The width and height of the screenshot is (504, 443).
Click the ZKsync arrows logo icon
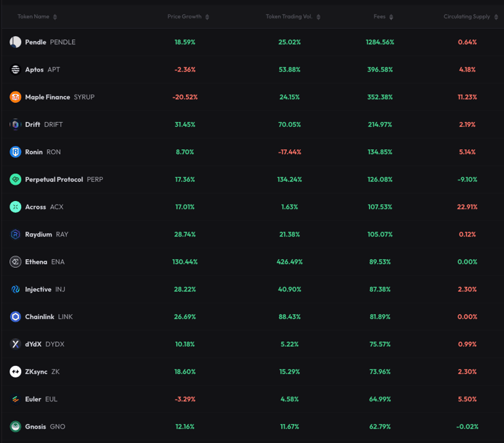click(x=15, y=371)
